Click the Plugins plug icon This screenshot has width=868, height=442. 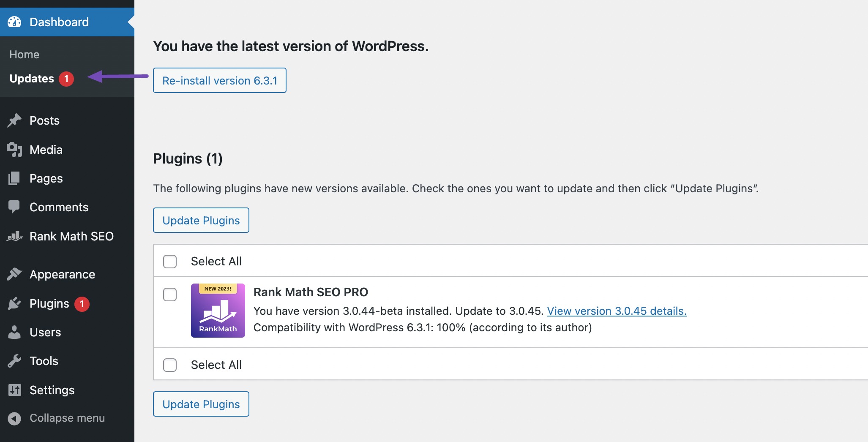pos(14,303)
